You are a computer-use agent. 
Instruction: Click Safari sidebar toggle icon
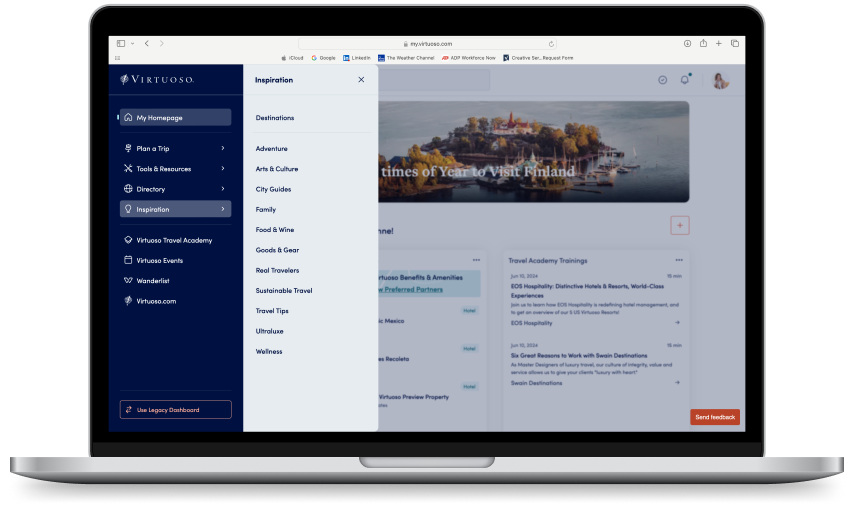point(121,44)
